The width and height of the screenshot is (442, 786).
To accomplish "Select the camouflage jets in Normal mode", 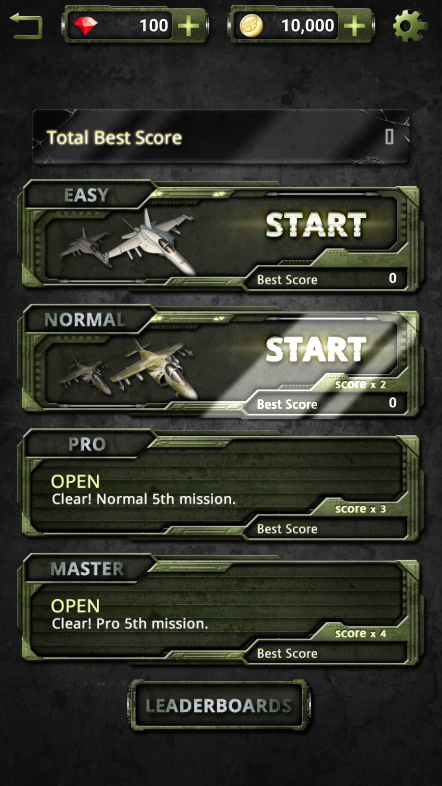I will pos(128,370).
